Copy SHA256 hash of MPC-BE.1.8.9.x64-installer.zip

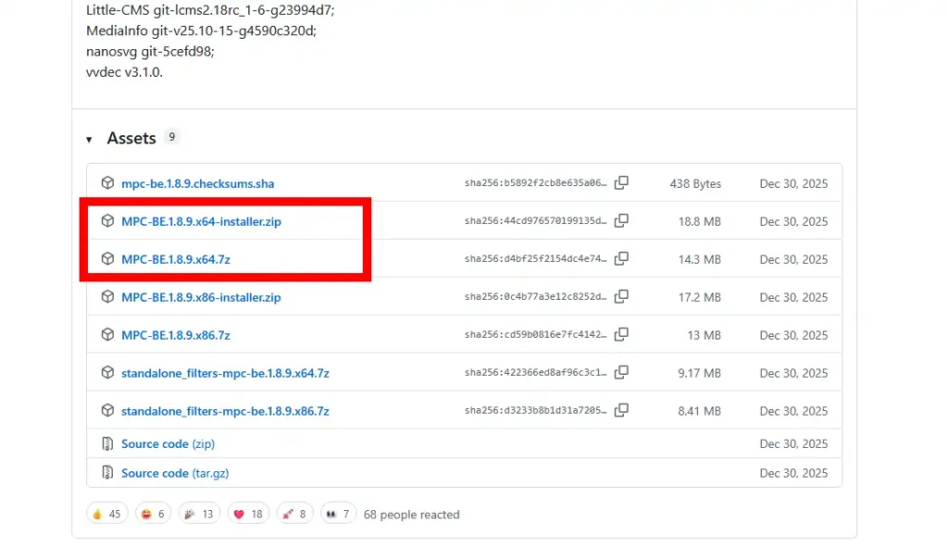pyautogui.click(x=621, y=221)
